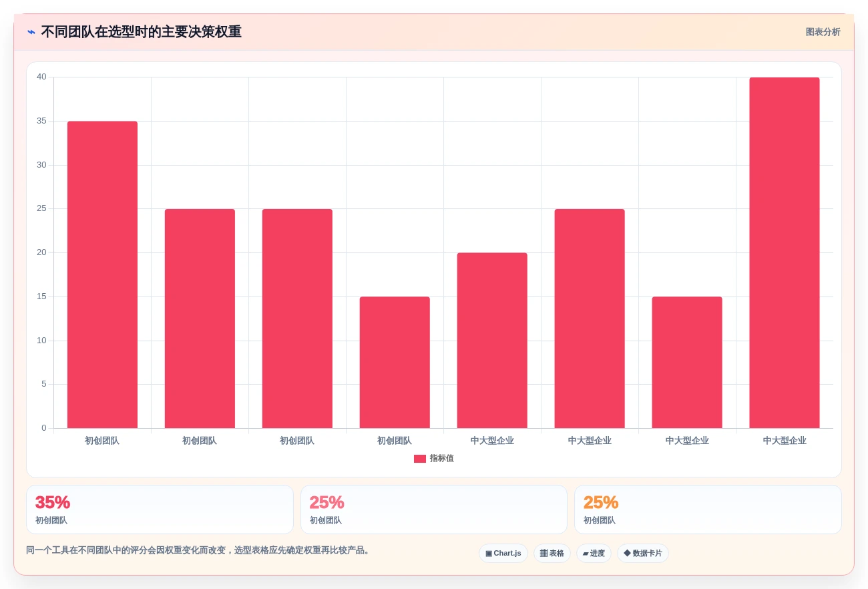
Task: Click the y-axis label 0
Action: pos(44,428)
